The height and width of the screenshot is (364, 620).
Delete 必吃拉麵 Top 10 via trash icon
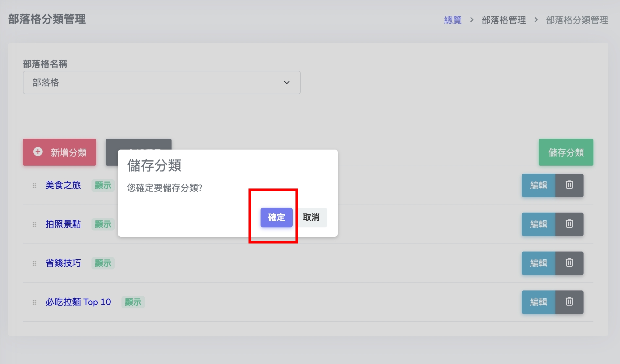tap(569, 302)
